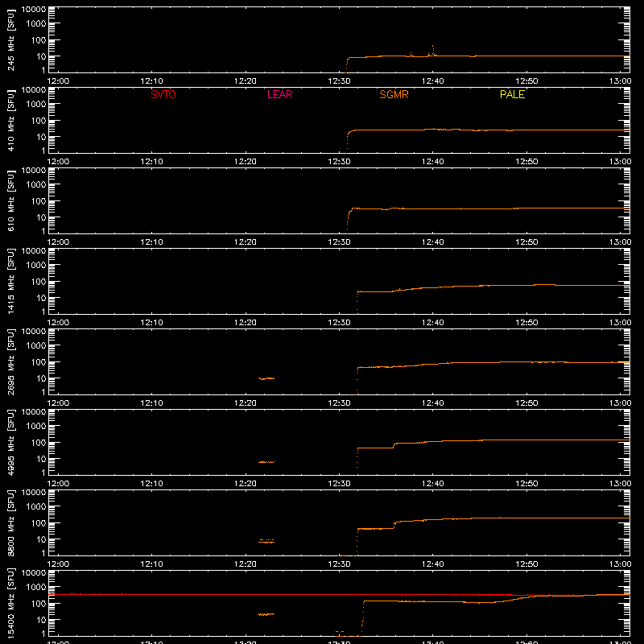This screenshot has width=644, height=644.
Task: Click the 245 MHz burst spike near 12:40
Action: click(432, 50)
